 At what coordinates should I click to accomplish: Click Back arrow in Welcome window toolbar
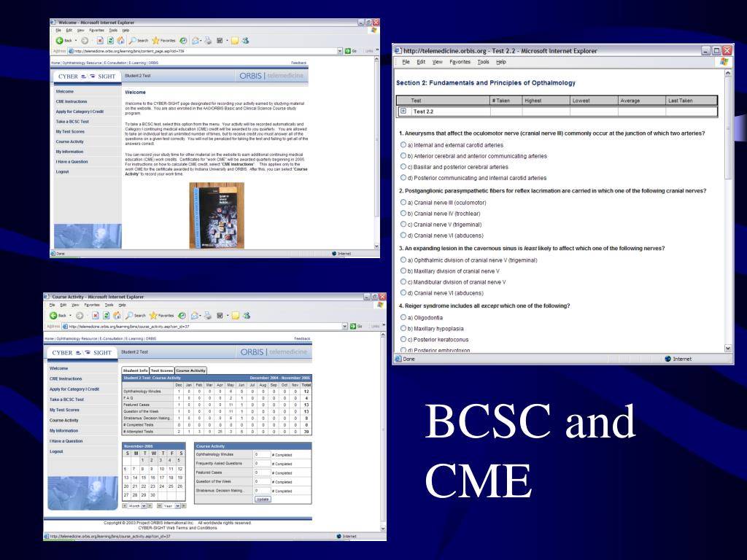[x=60, y=41]
